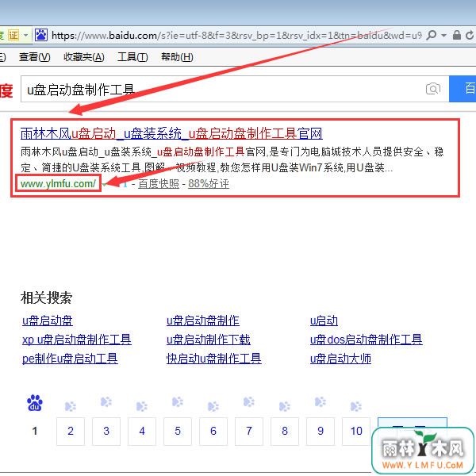
Task: Click the blue du paw icon above page 1
Action: click(x=35, y=403)
